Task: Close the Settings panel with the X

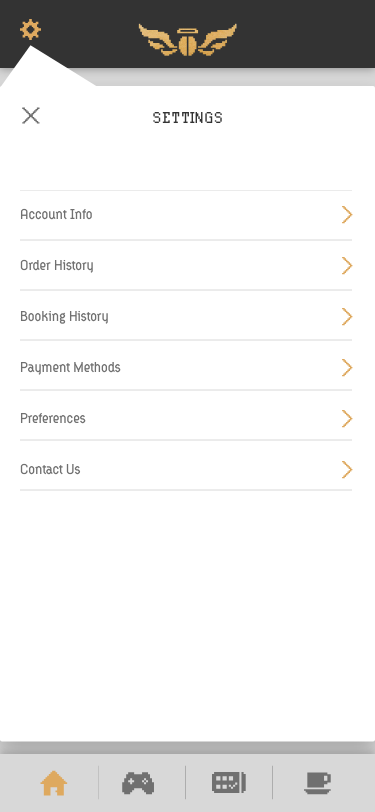Action: [31, 116]
